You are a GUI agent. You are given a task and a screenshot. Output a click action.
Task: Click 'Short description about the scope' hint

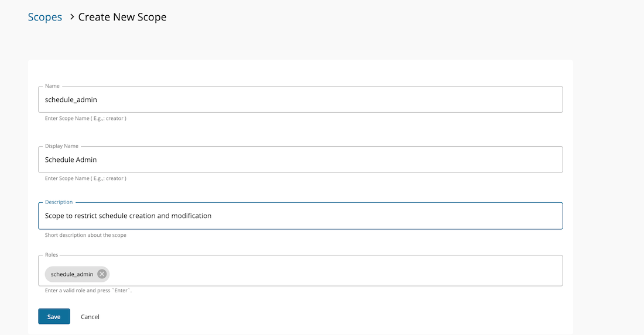[85, 235]
